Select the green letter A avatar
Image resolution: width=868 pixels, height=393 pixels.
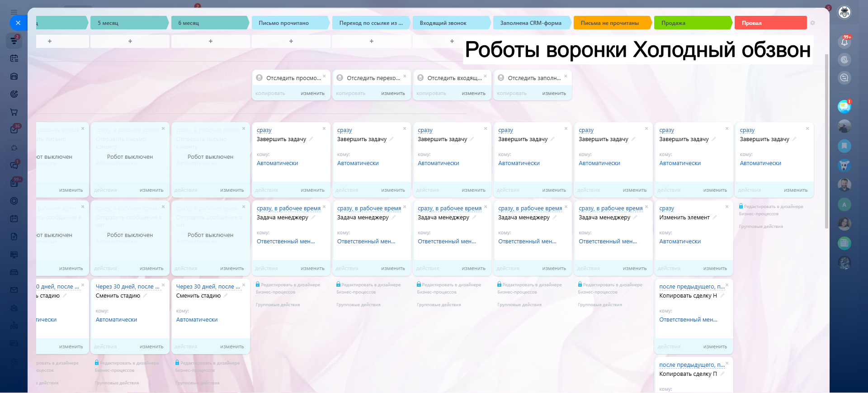[844, 204]
